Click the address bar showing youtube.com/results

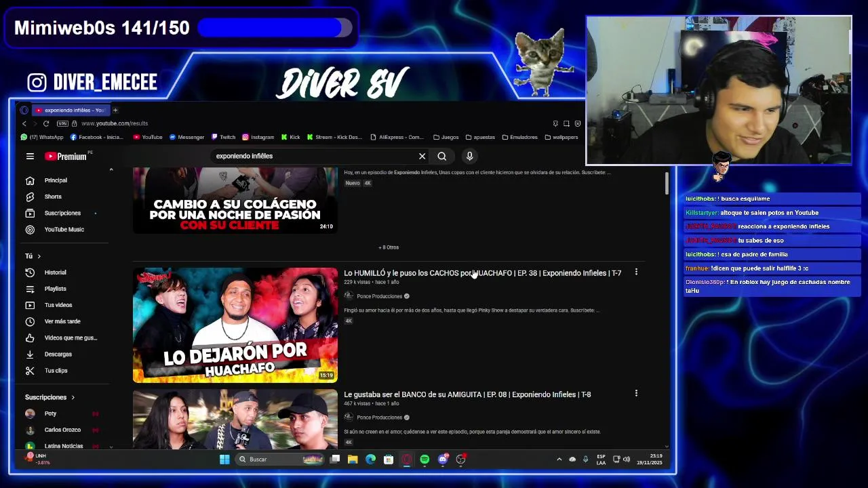pos(115,123)
